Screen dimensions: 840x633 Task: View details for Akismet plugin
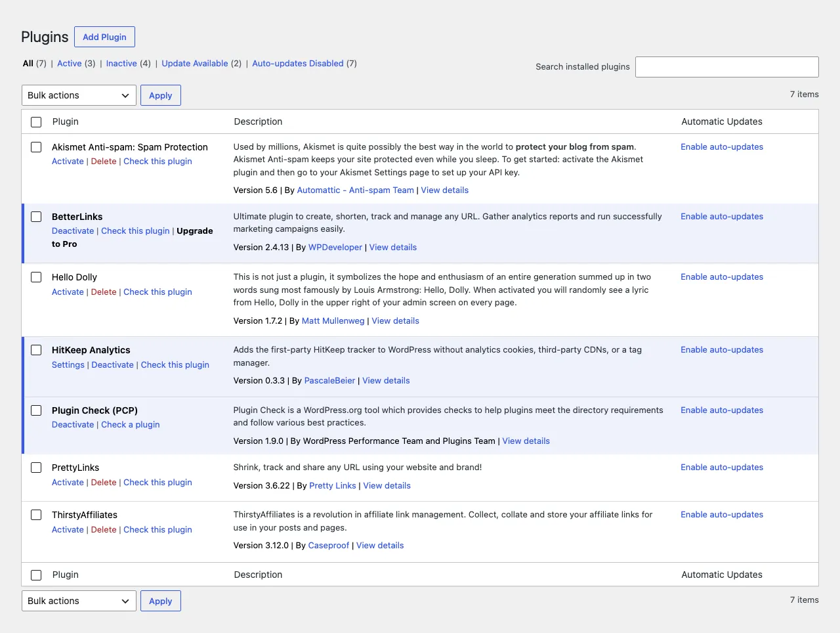pyautogui.click(x=445, y=190)
